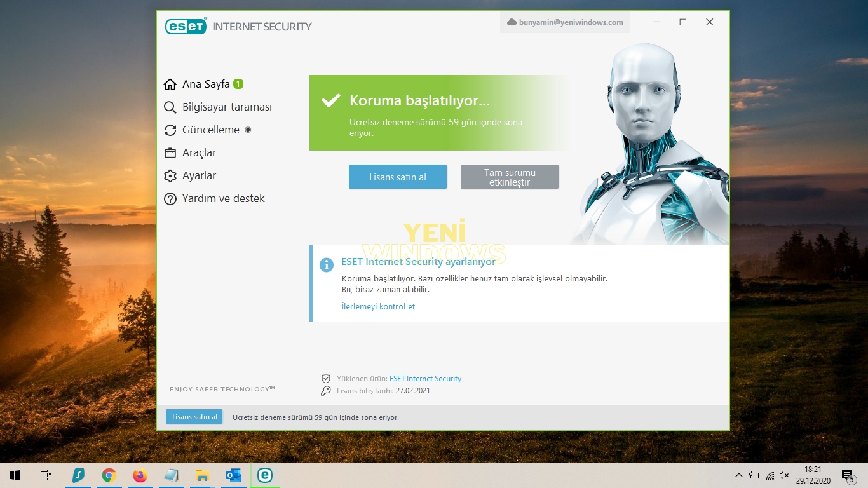The width and height of the screenshot is (868, 488).
Task: Click the white checkmark in green status banner
Action: coord(331,100)
